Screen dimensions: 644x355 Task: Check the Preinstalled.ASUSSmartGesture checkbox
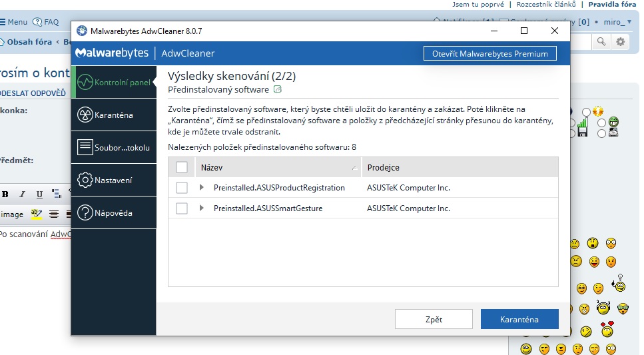click(182, 208)
